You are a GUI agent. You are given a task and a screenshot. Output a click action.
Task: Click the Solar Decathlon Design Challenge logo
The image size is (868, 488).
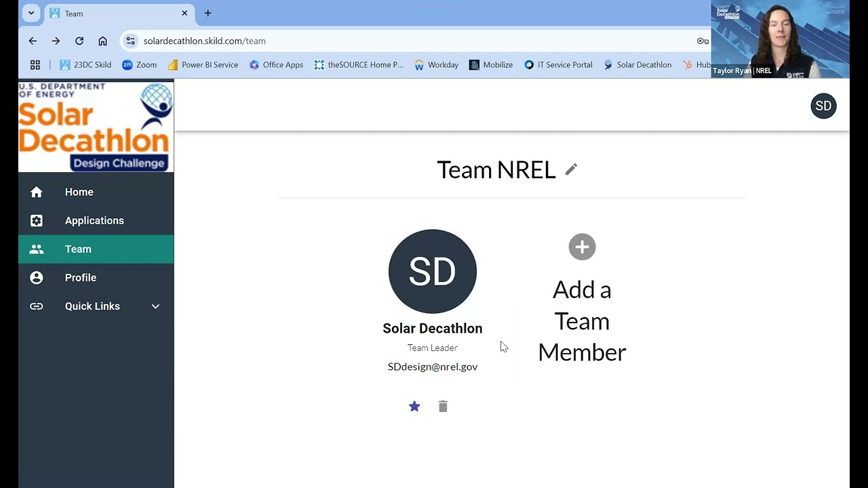click(x=96, y=127)
